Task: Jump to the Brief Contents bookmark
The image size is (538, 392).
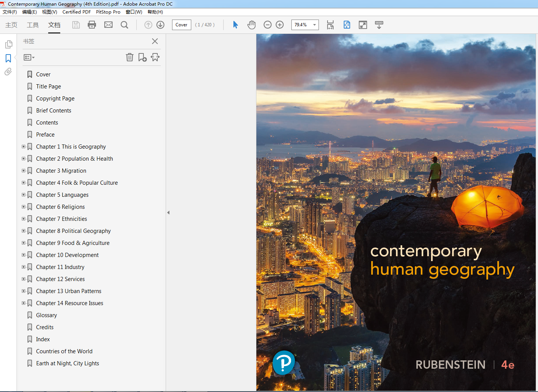Action: click(x=53, y=111)
